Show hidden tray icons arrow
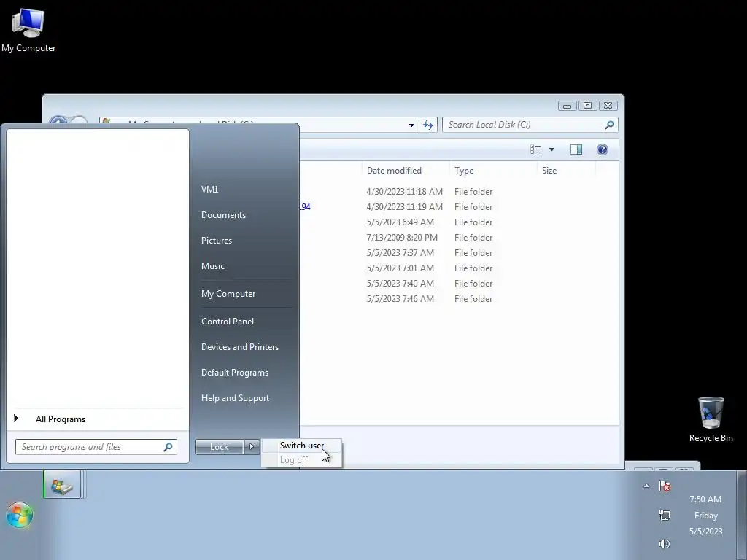 click(646, 486)
